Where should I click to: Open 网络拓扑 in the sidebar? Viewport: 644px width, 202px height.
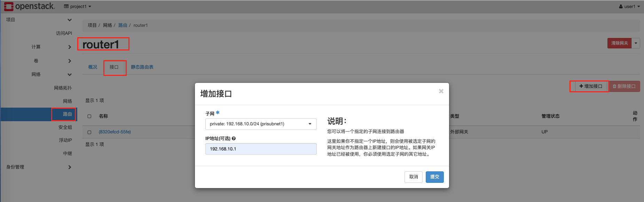[x=63, y=88]
